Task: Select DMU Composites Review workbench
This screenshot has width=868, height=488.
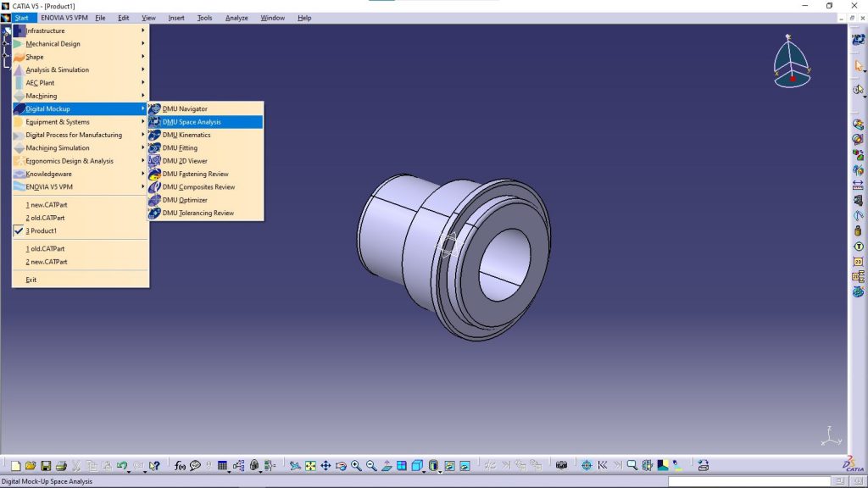Action: (x=205, y=187)
